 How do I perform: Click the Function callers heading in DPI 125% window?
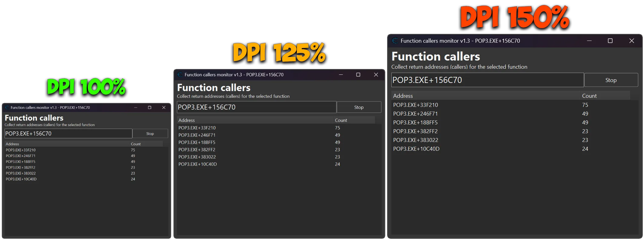tap(214, 87)
